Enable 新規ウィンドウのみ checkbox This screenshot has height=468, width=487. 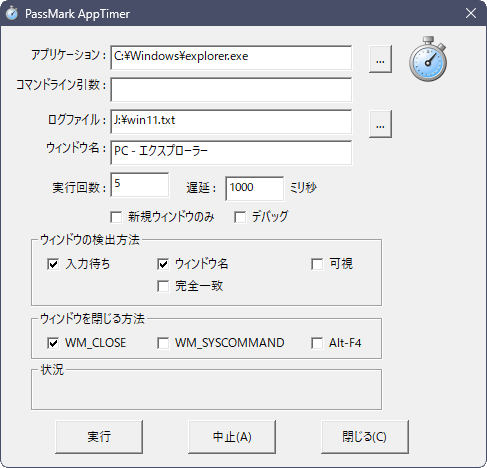coord(116,217)
